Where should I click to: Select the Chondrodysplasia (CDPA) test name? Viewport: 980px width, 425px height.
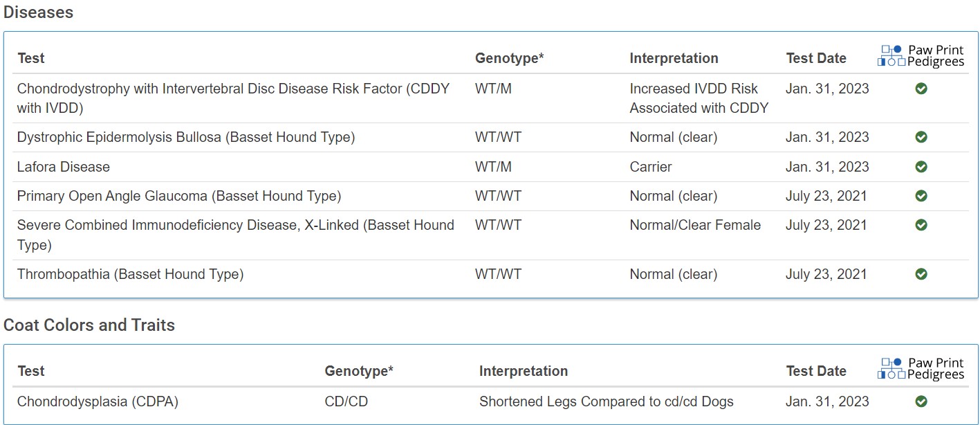[x=98, y=401]
